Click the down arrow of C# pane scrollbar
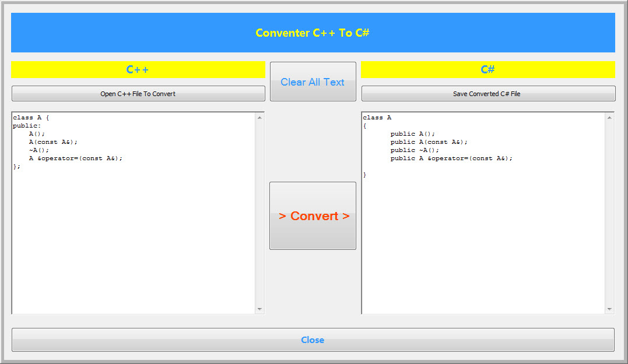628x364 pixels. (609, 309)
